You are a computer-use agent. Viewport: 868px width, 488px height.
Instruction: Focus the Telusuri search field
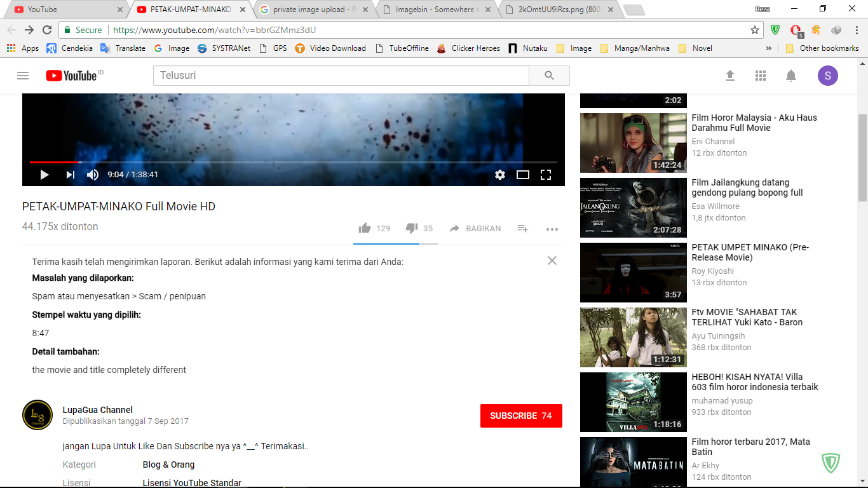click(x=341, y=76)
